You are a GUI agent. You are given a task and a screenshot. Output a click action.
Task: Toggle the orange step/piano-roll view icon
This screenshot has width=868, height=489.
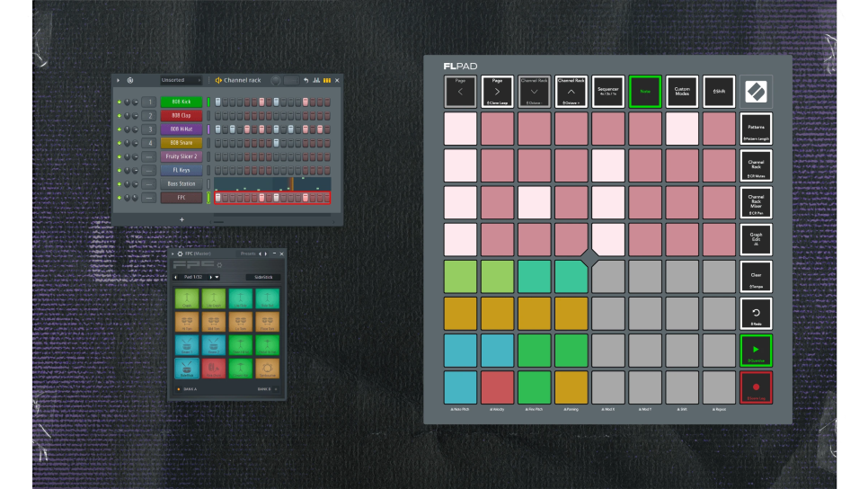(327, 80)
